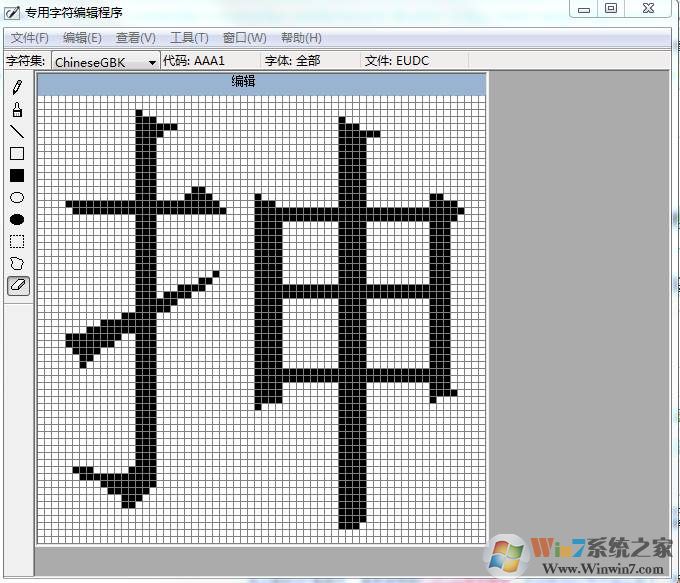Click the 编辑 title bar of edit window

tap(261, 81)
